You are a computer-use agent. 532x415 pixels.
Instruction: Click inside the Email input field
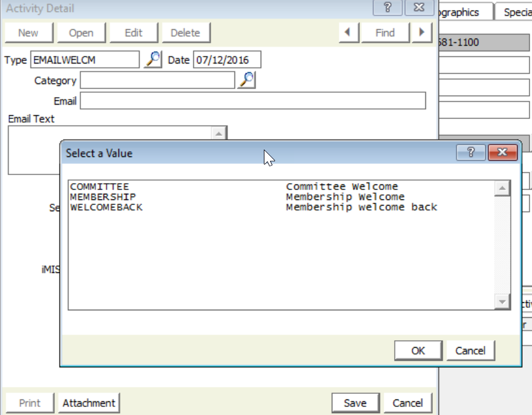[253, 101]
